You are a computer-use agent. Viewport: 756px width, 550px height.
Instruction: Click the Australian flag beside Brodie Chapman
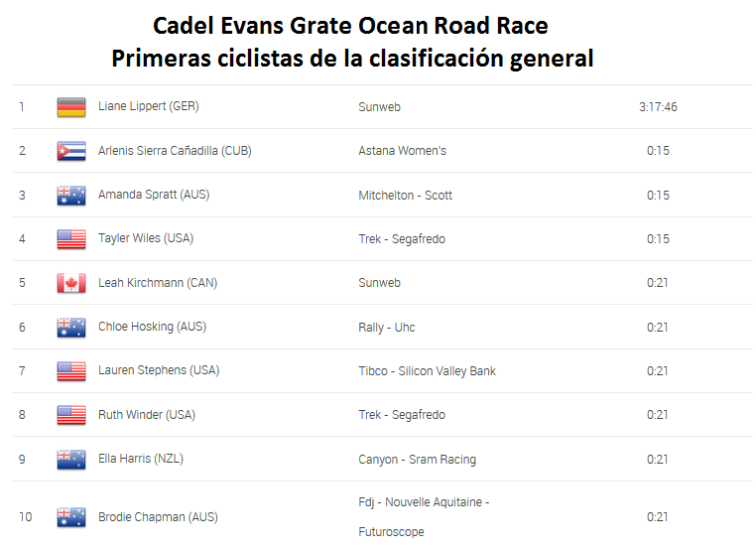point(71,517)
